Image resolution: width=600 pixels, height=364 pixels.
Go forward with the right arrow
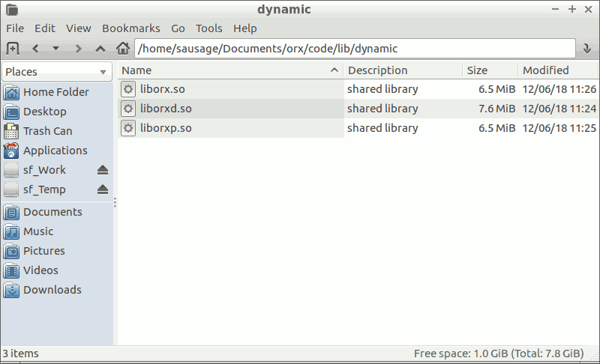pos(78,49)
